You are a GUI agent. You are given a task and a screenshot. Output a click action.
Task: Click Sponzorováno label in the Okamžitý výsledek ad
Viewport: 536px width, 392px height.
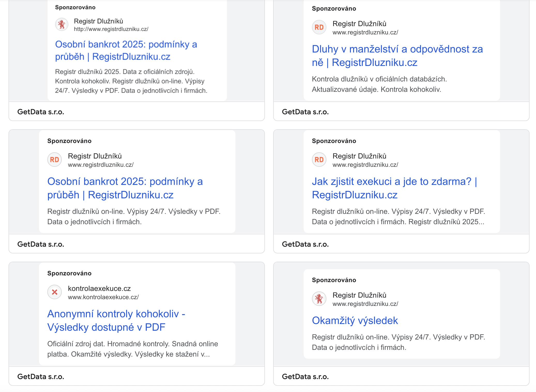[x=334, y=280]
